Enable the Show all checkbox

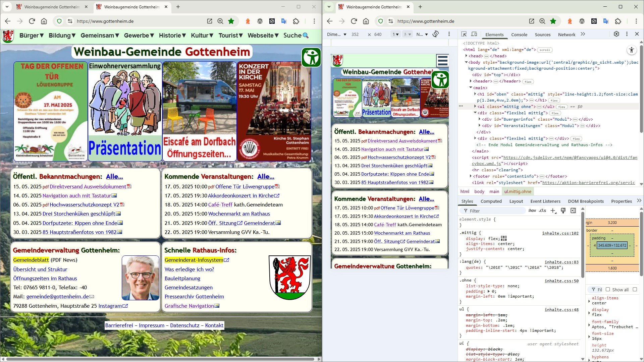pyautogui.click(x=608, y=290)
